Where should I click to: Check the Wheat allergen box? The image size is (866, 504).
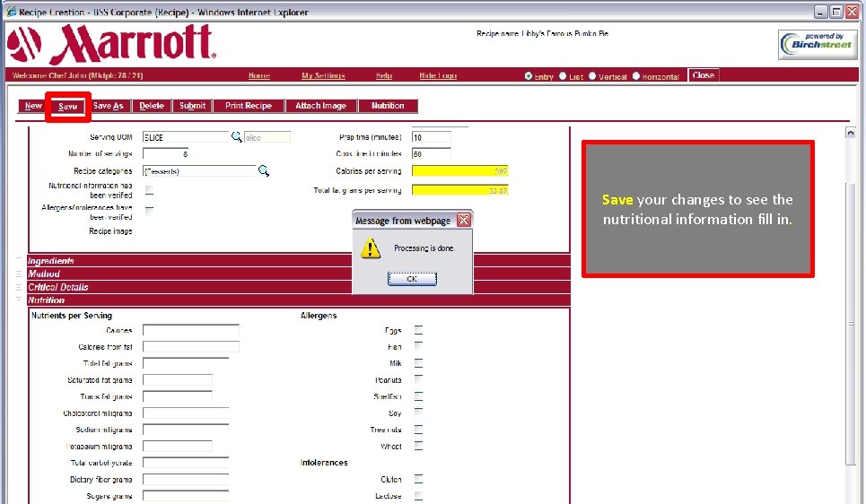pos(418,446)
